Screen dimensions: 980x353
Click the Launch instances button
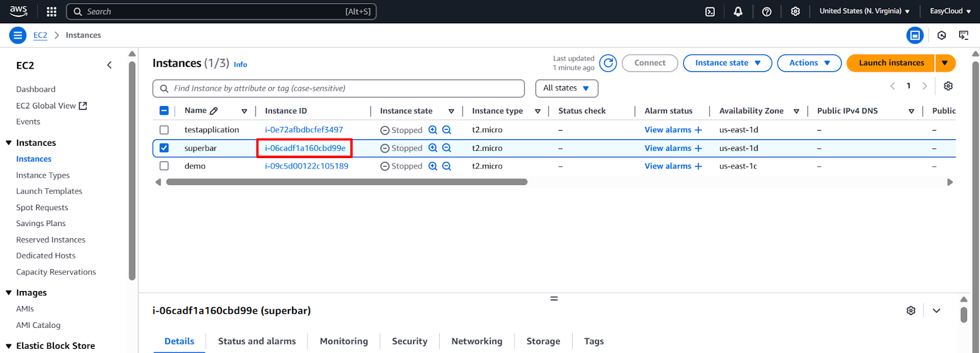tap(891, 63)
